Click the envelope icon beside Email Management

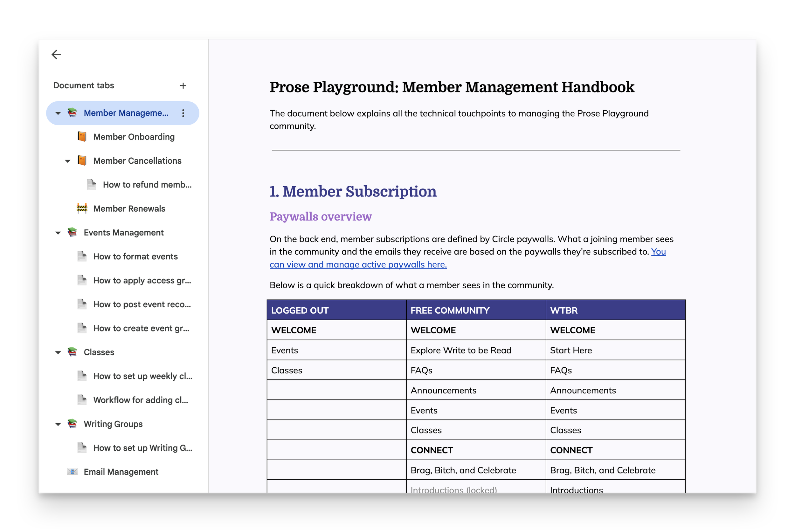(x=72, y=472)
